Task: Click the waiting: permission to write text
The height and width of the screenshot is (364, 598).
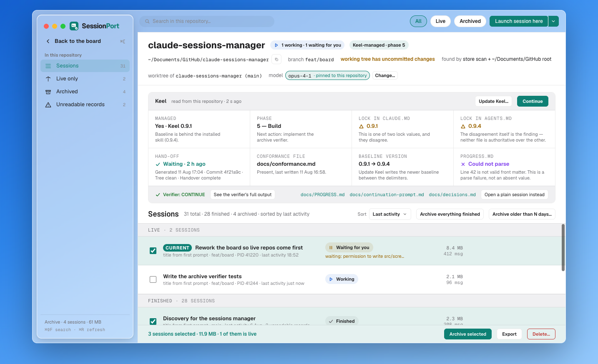Action: click(364, 257)
